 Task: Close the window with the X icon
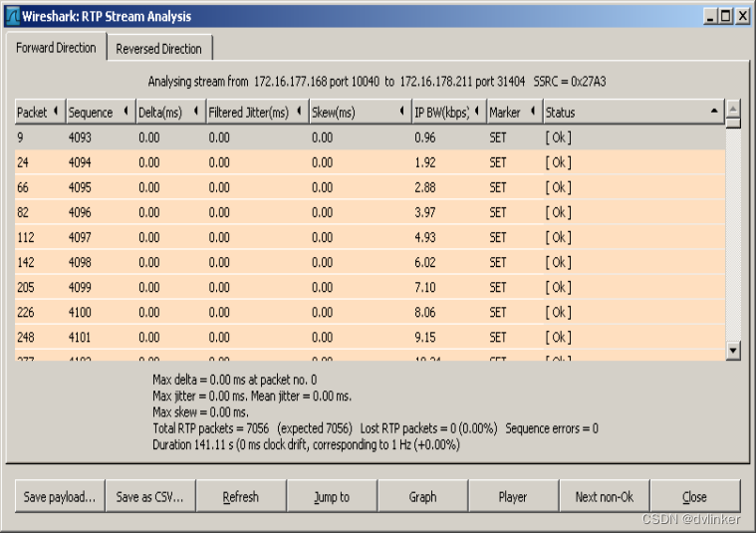pos(743,16)
